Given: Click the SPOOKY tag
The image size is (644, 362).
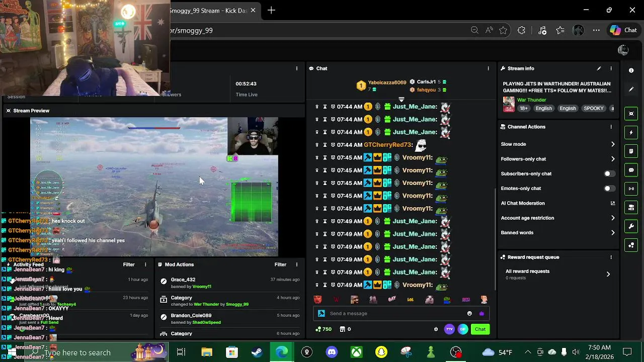Looking at the screenshot, I should pyautogui.click(x=594, y=108).
